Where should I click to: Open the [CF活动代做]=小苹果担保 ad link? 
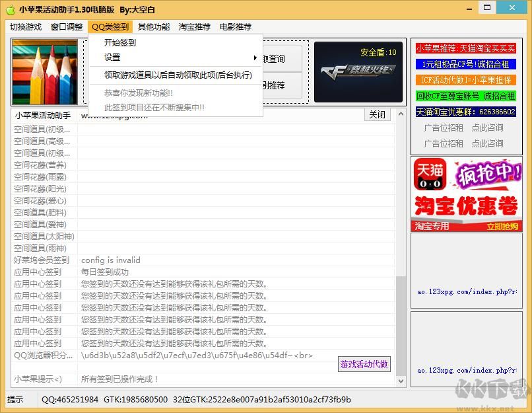[x=466, y=80]
